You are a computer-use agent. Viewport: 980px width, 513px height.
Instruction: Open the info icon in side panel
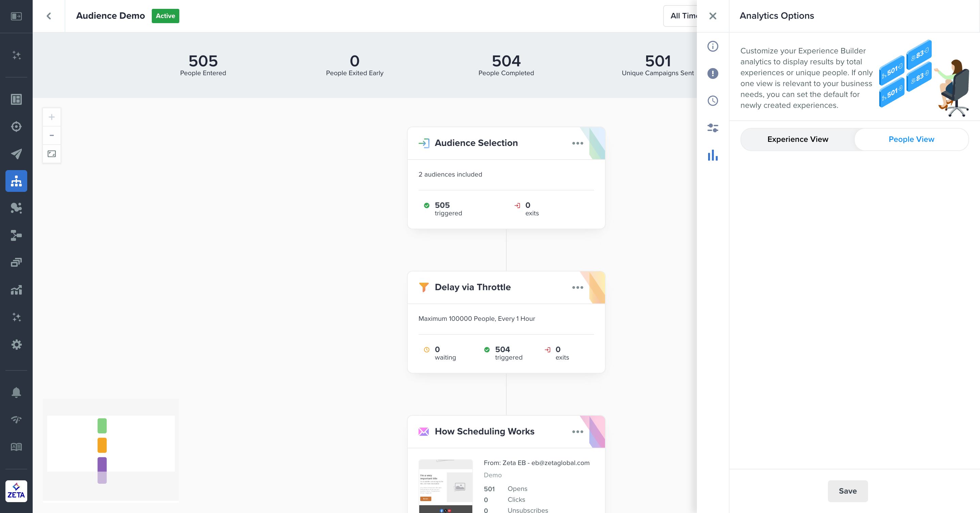[713, 46]
